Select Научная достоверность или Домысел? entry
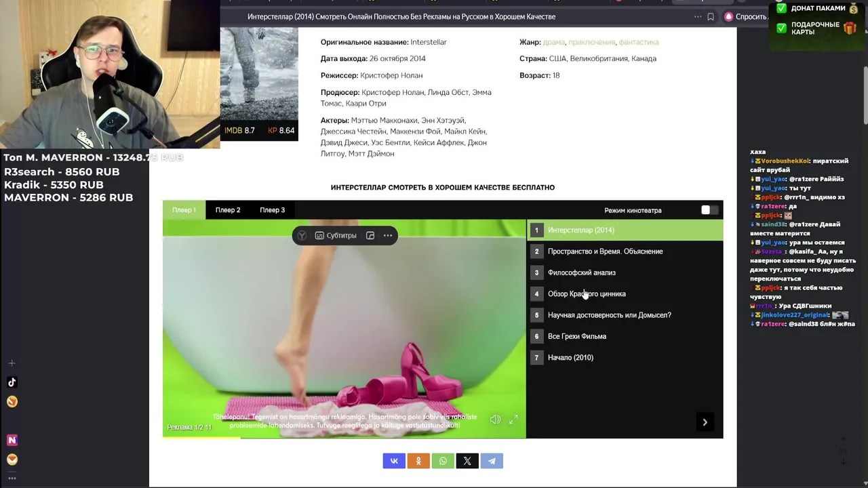Image resolution: width=868 pixels, height=488 pixels. pyautogui.click(x=625, y=315)
